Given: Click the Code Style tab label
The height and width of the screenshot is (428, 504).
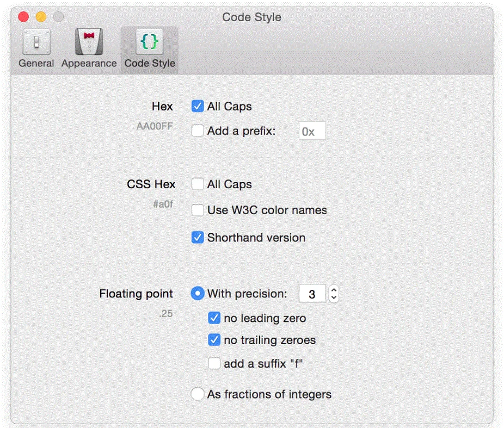Looking at the screenshot, I should coord(150,64).
